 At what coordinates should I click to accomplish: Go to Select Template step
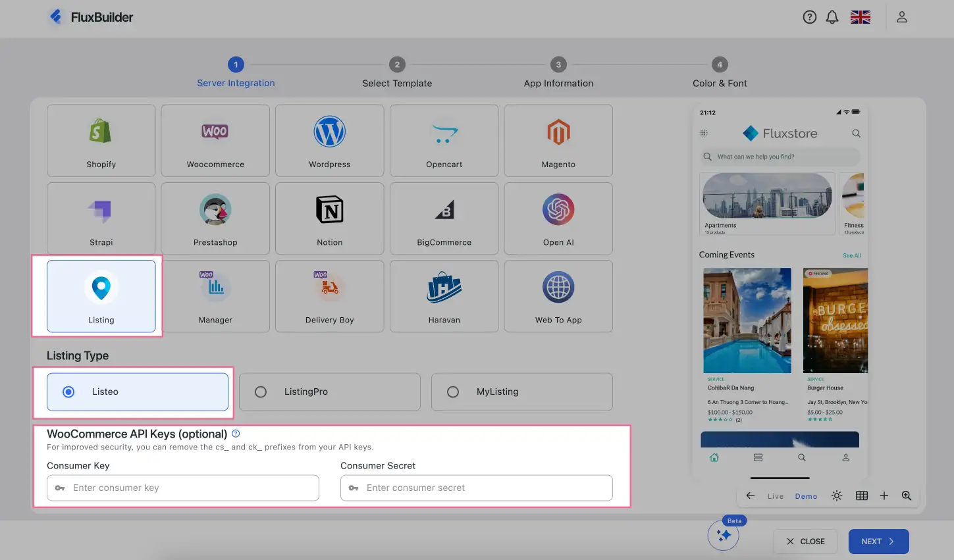click(x=397, y=65)
